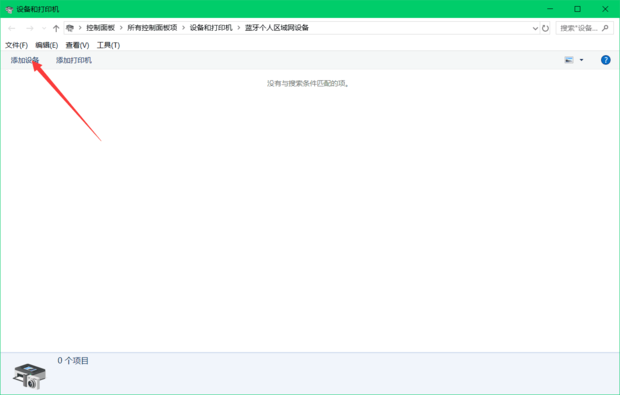Maximize the 设备和打印机 window
This screenshot has height=395, width=620.
(577, 9)
